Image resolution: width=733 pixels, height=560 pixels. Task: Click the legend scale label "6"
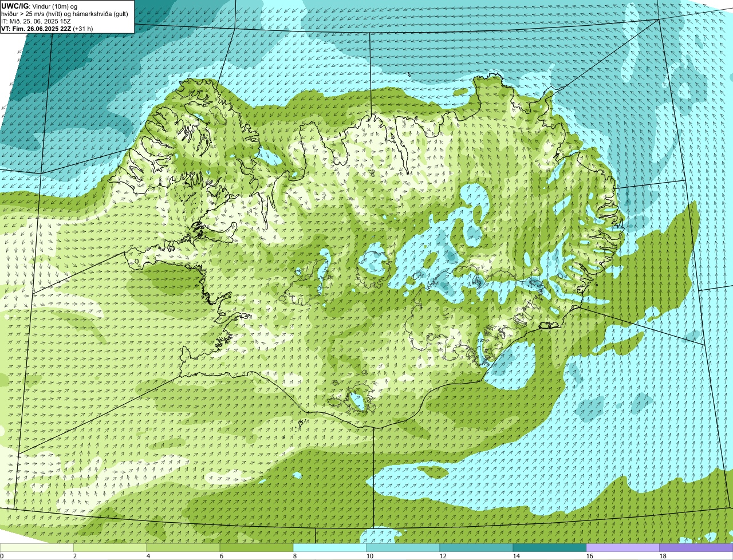(222, 556)
